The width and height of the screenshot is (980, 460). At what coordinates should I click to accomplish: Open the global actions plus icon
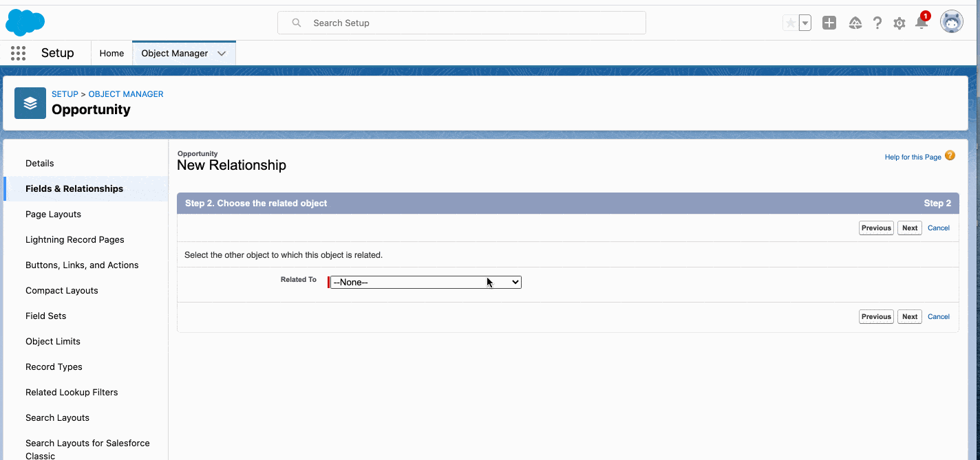click(x=829, y=23)
